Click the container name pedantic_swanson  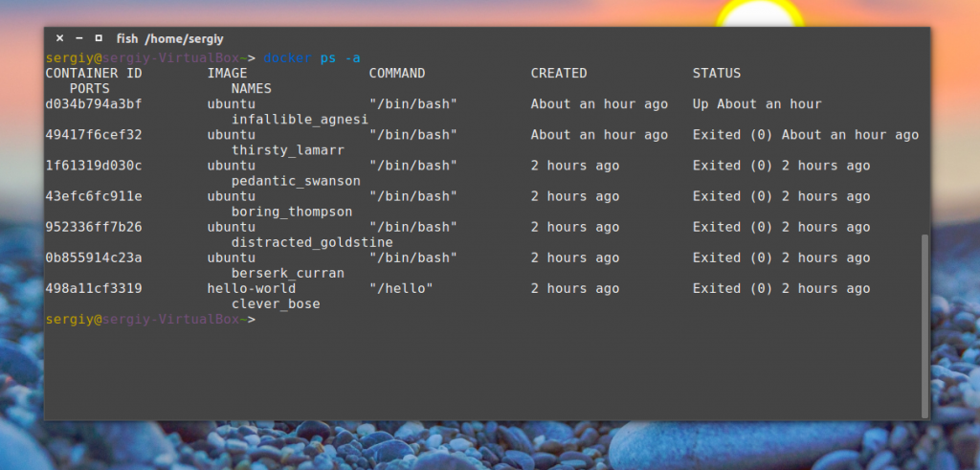[296, 181]
